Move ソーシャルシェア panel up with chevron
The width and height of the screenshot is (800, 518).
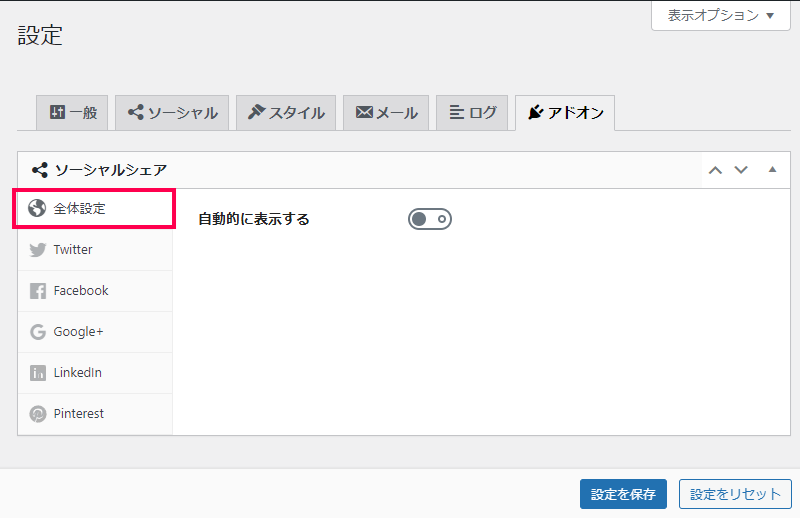(x=715, y=170)
